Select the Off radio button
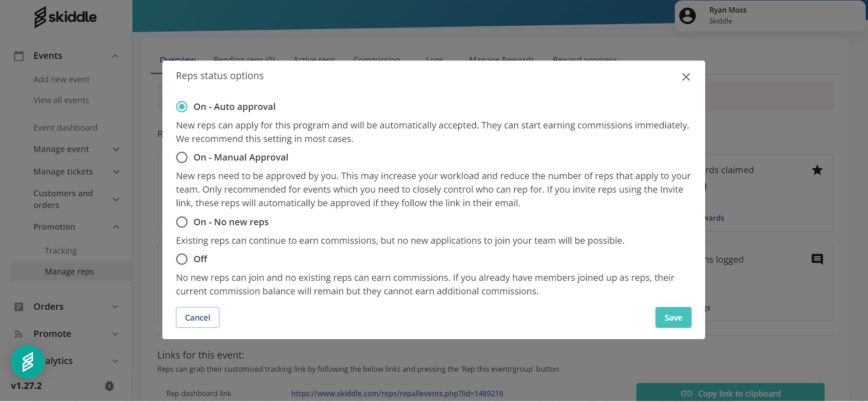Viewport: 868px width, 402px height. point(182,259)
